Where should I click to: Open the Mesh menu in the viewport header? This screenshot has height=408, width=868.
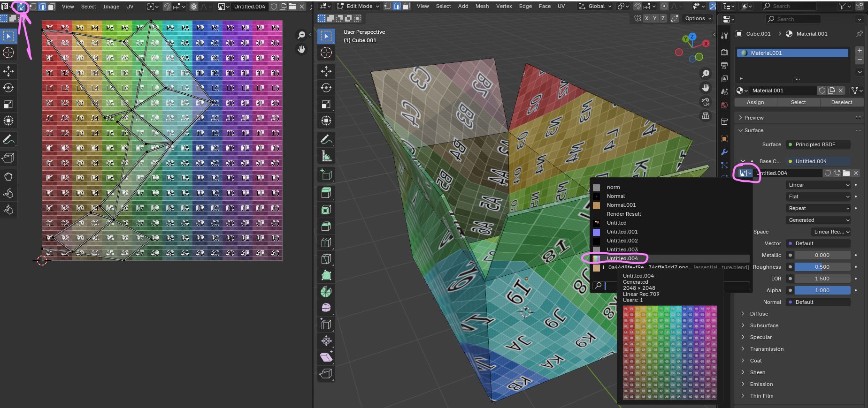[482, 6]
